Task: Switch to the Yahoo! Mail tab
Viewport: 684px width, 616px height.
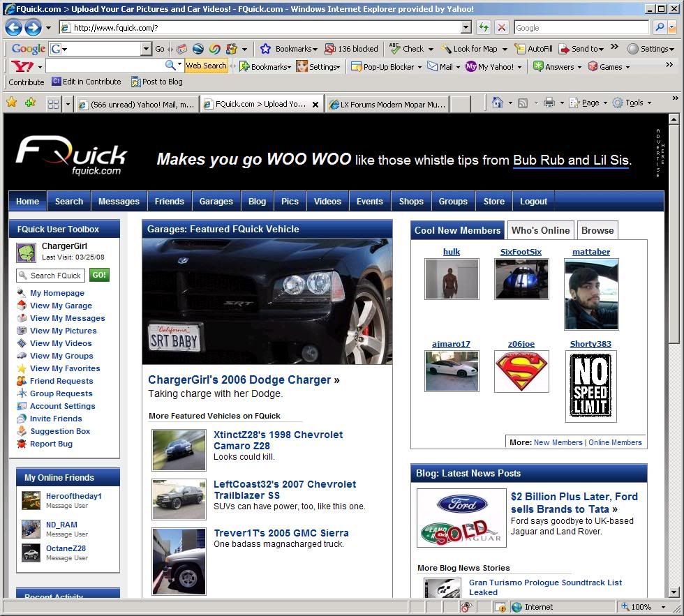Action: (x=136, y=104)
